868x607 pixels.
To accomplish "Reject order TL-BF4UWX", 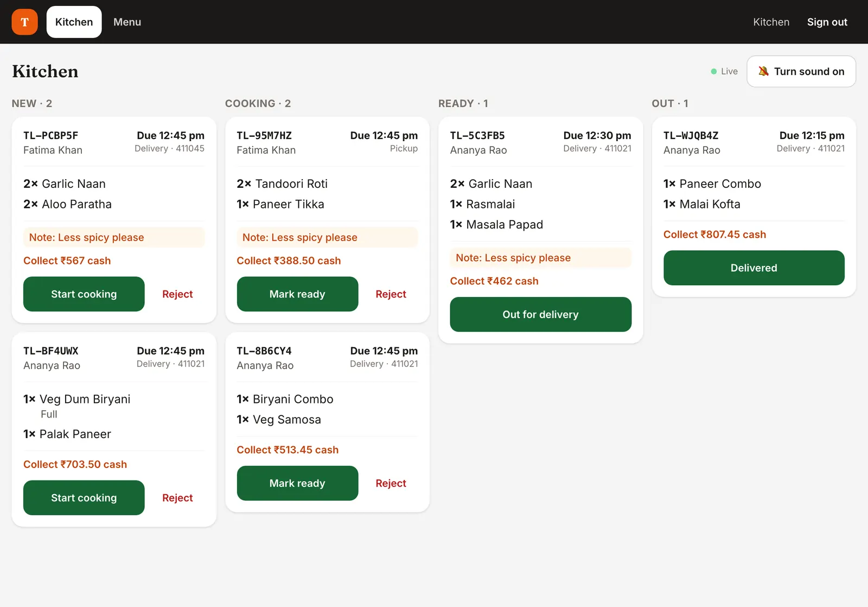I will pos(177,497).
